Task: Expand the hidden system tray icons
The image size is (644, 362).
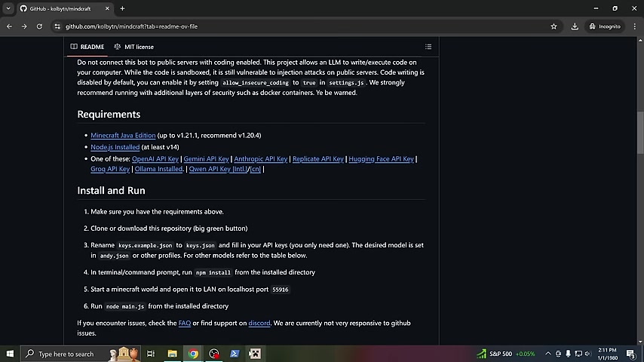Action: click(548, 354)
